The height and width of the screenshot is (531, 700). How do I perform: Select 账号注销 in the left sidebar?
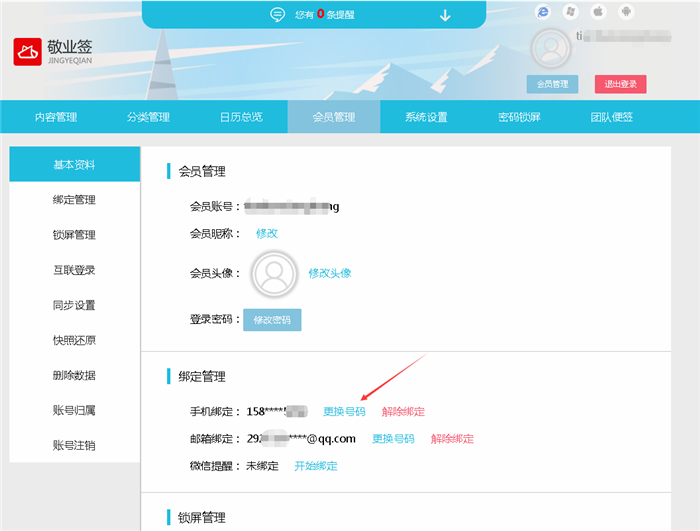[74, 445]
